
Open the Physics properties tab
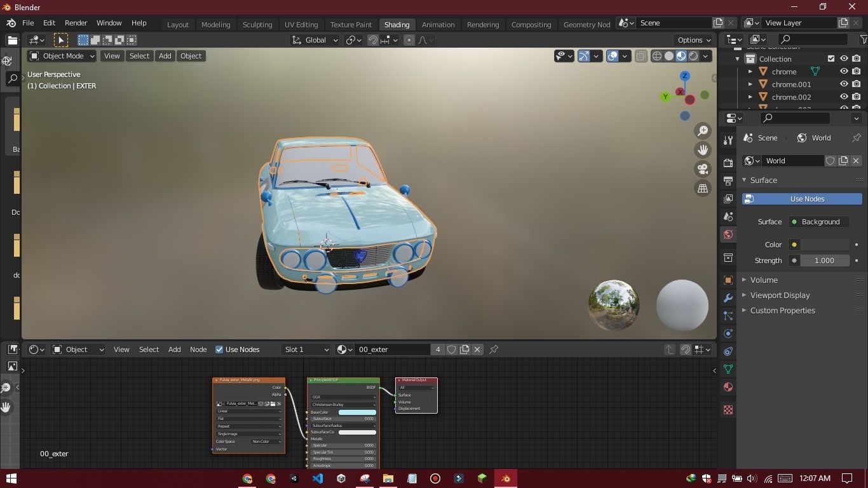(728, 334)
